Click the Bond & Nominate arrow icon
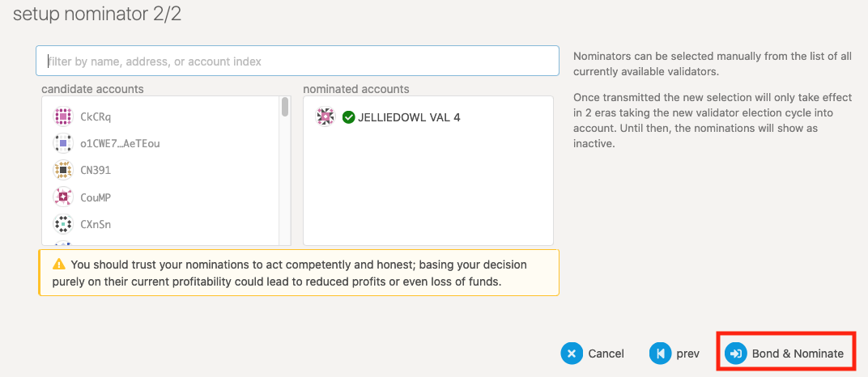Viewport: 868px width, 377px height. pyautogui.click(x=735, y=354)
